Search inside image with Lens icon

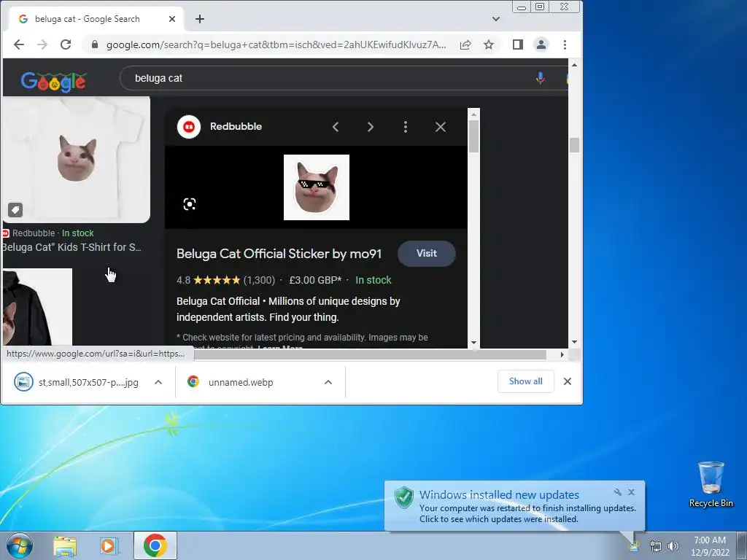(190, 204)
